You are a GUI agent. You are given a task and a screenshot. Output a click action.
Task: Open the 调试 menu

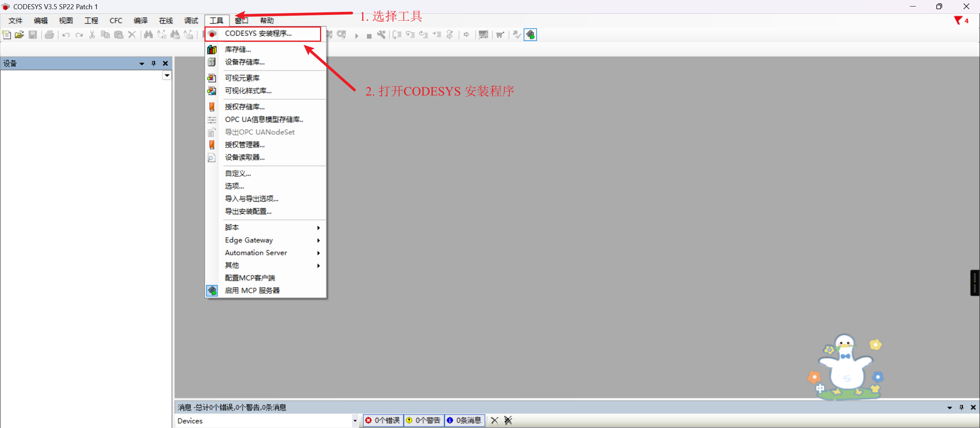[191, 21]
